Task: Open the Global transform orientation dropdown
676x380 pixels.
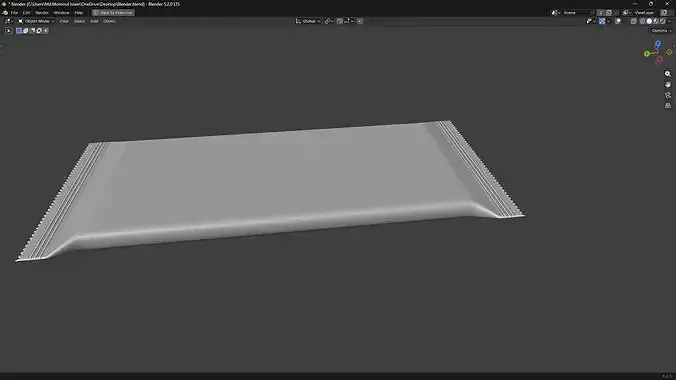Action: pos(308,21)
